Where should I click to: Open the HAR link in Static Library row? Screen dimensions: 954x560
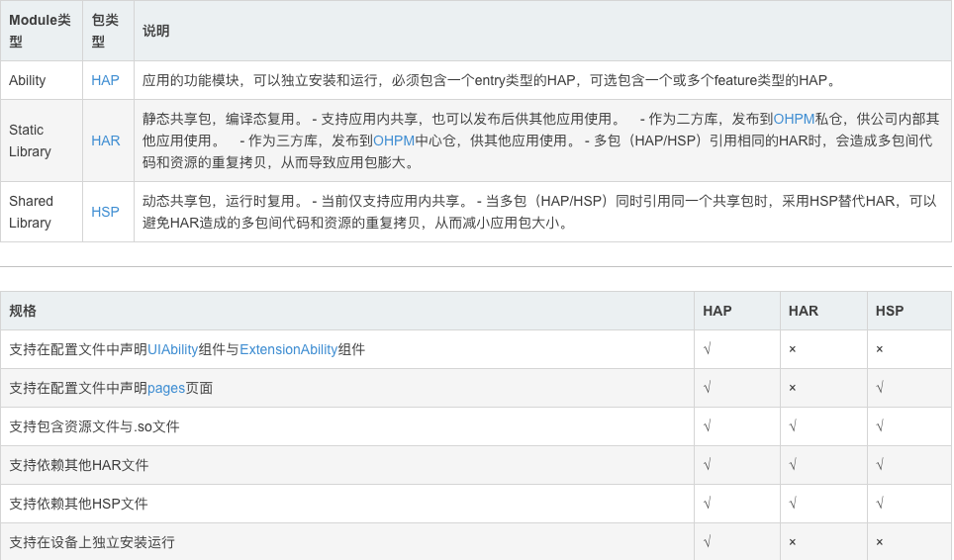(x=106, y=140)
